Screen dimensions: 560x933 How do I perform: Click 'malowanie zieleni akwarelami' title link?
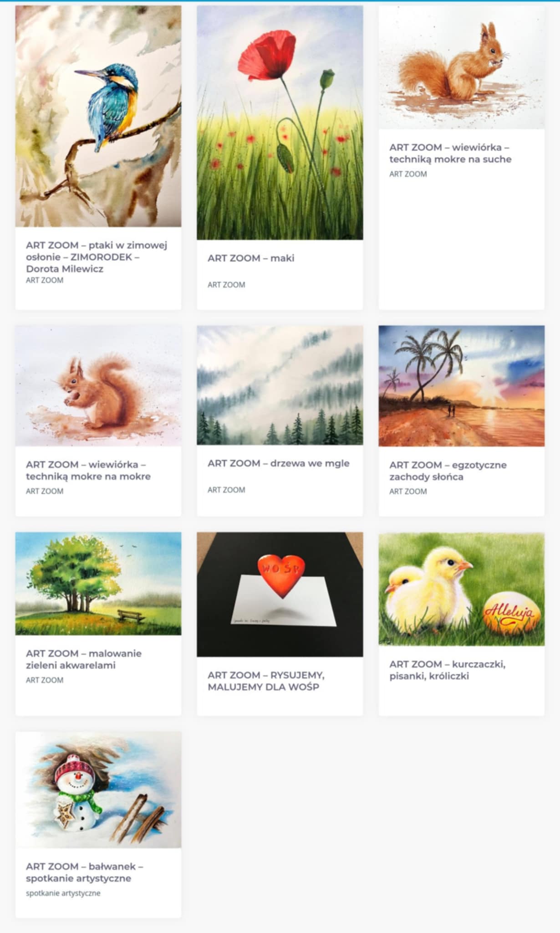click(84, 659)
